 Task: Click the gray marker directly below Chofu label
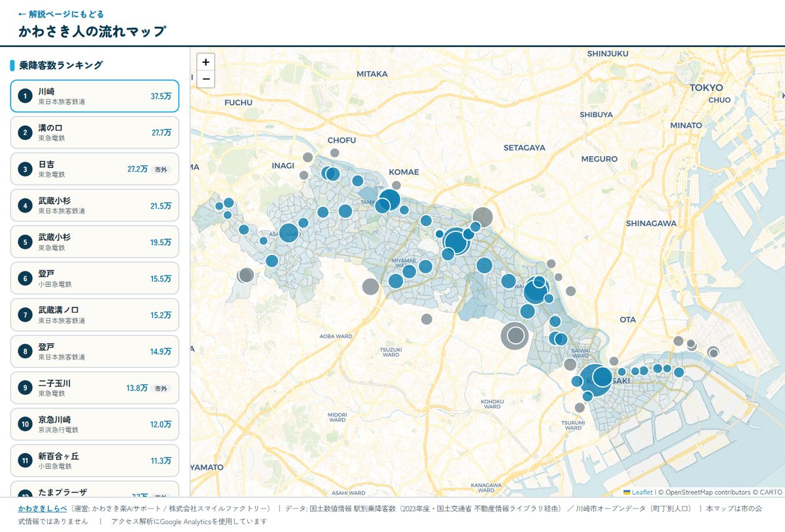(334, 153)
